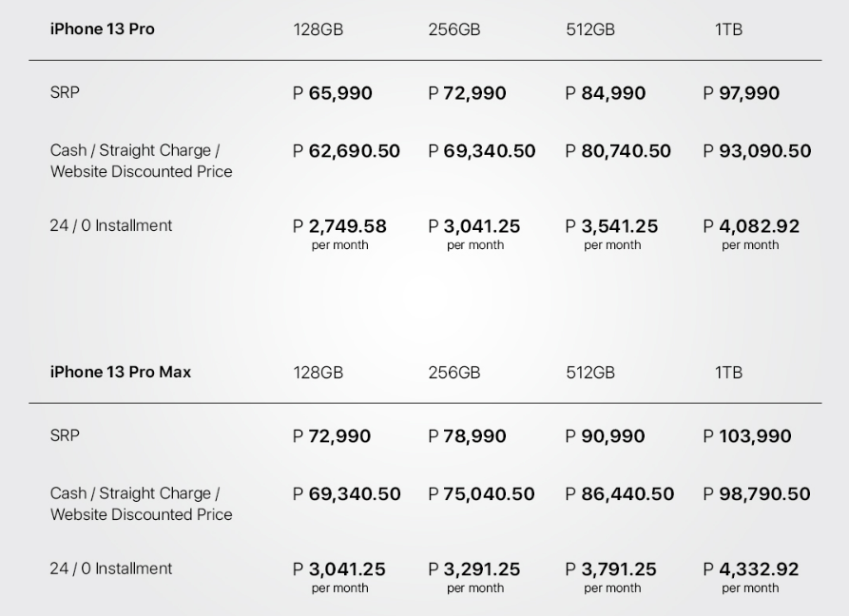
Task: Click the iPhone 13 Pro heading
Action: tap(102, 29)
